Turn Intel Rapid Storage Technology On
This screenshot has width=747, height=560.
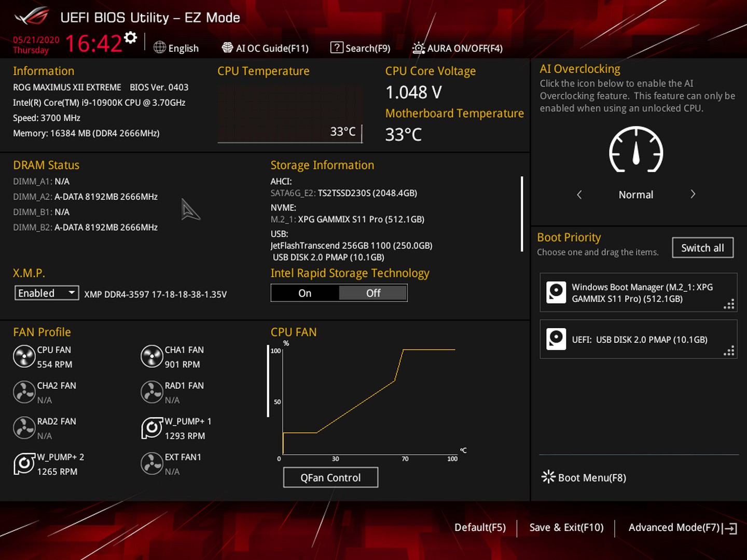pos(305,293)
